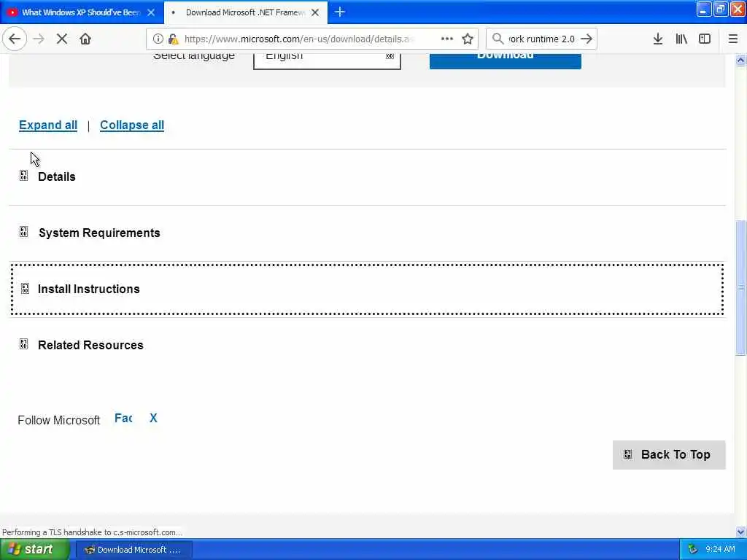Open the library bookmarks icon
The height and width of the screenshot is (560, 747).
pyautogui.click(x=681, y=39)
